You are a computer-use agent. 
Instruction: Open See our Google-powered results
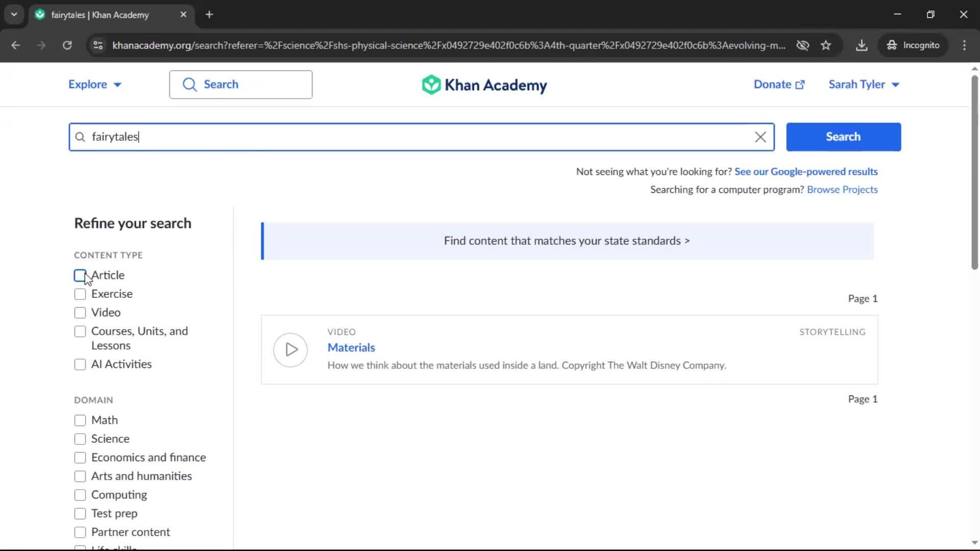pos(806,172)
